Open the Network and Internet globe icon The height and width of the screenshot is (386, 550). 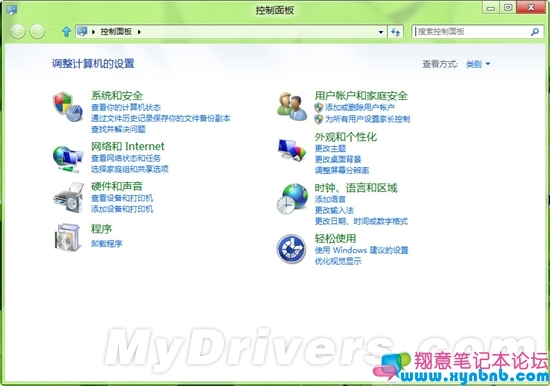coord(68,159)
